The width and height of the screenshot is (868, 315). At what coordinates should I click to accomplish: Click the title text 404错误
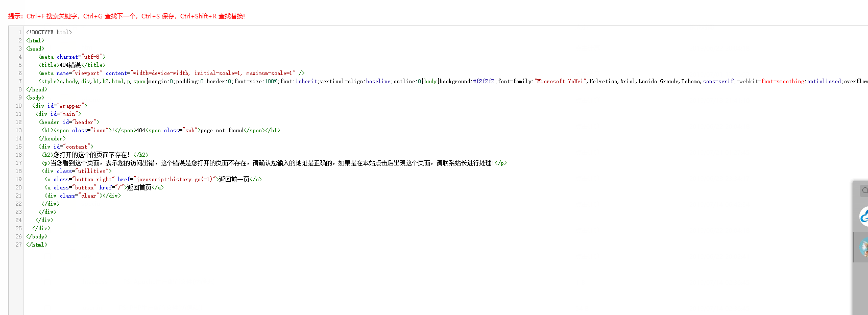point(70,65)
